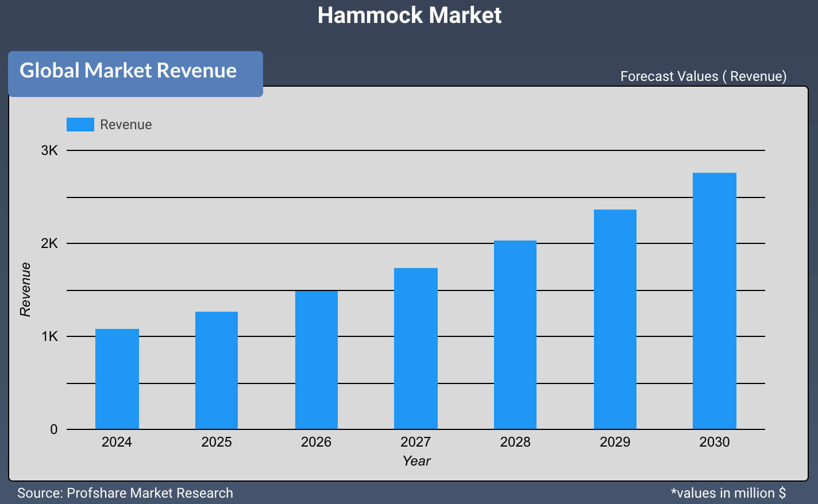Click the 2027 x-axis label

click(x=415, y=442)
